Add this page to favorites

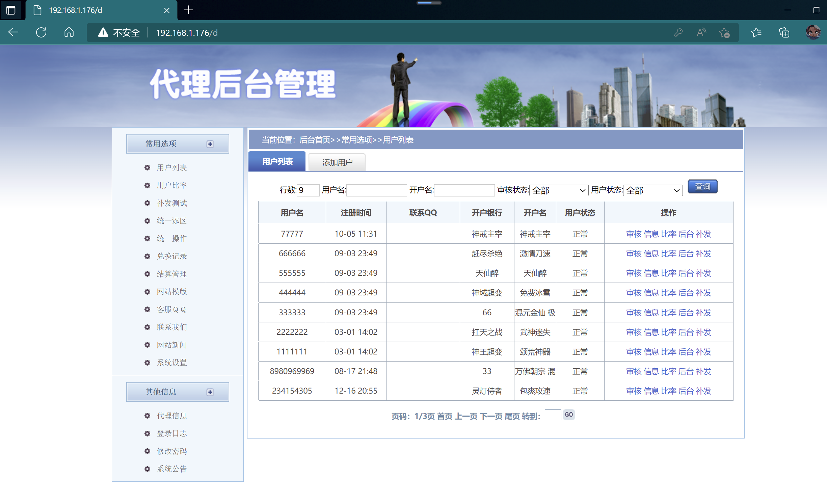pyautogui.click(x=724, y=32)
